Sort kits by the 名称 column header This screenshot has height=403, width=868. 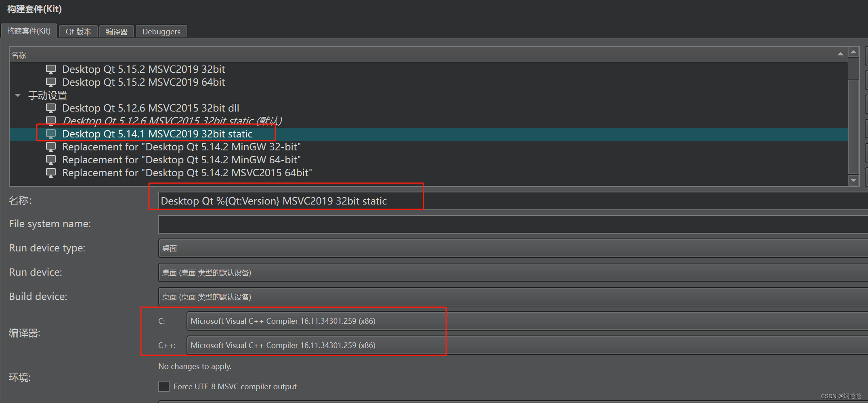pos(428,55)
